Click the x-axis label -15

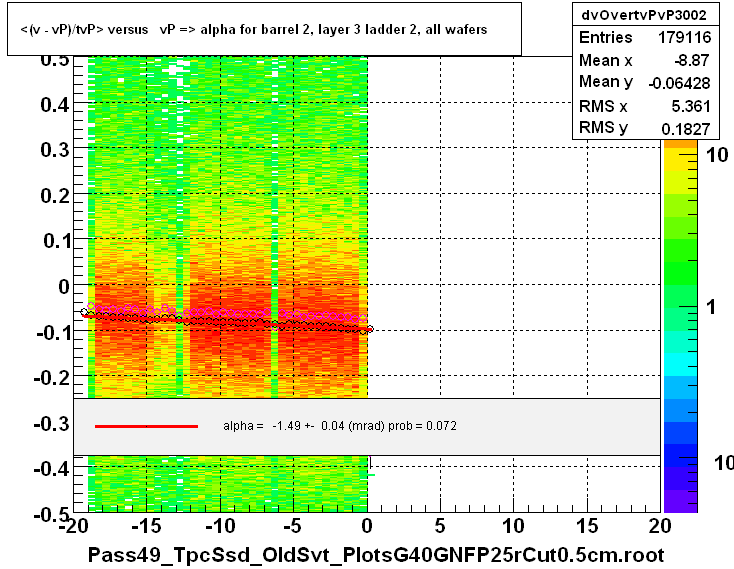point(147,527)
